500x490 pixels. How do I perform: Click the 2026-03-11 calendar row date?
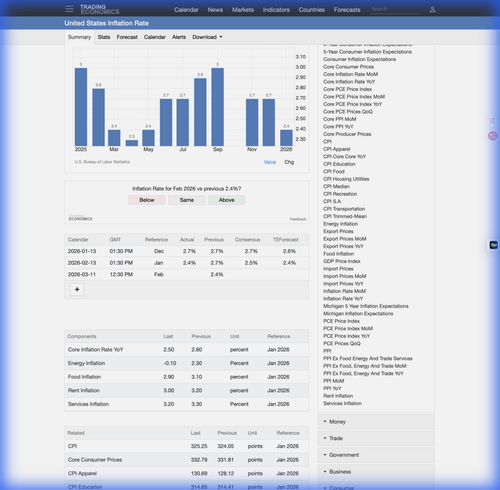click(x=82, y=275)
